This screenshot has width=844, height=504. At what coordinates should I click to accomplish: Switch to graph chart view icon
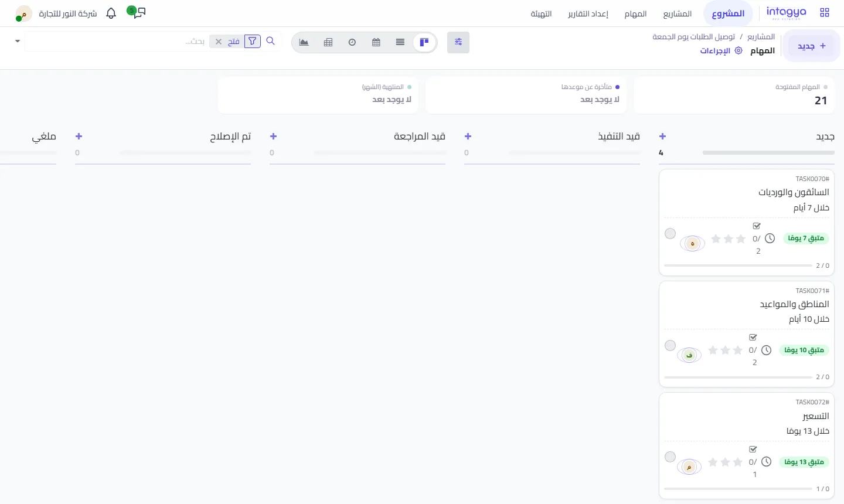pyautogui.click(x=304, y=42)
